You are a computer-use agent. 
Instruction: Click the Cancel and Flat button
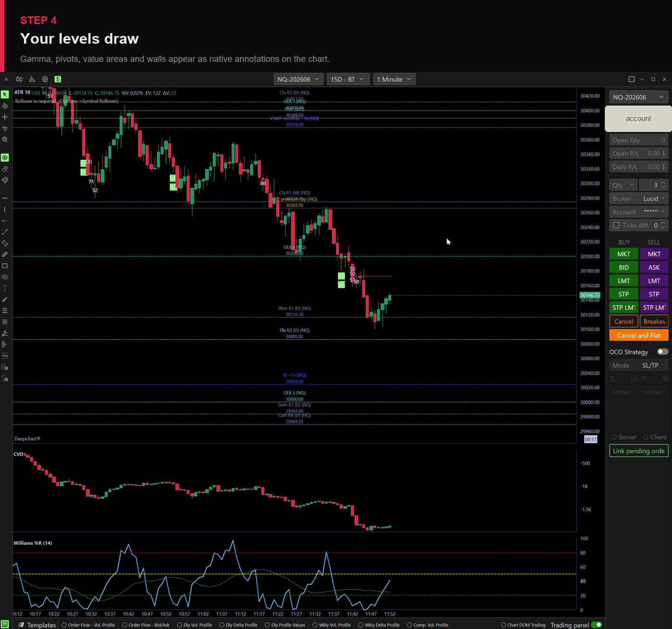tap(638, 335)
